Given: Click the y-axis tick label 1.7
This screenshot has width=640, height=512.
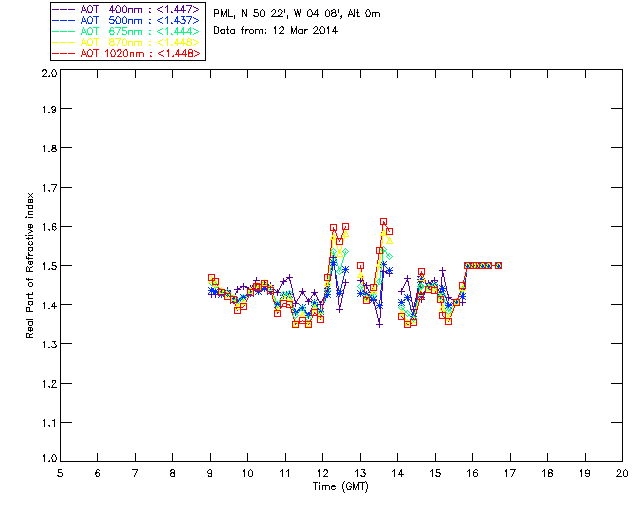Looking at the screenshot, I should [x=49, y=187].
